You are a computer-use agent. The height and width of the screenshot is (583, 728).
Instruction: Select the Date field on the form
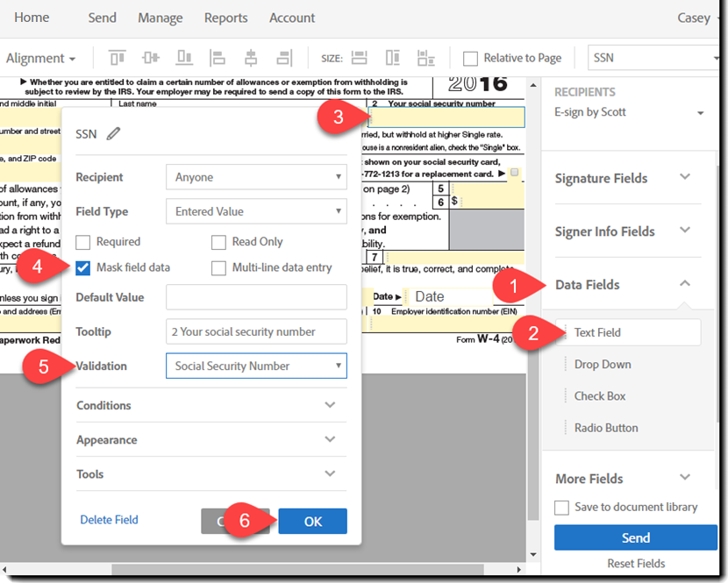tap(446, 296)
